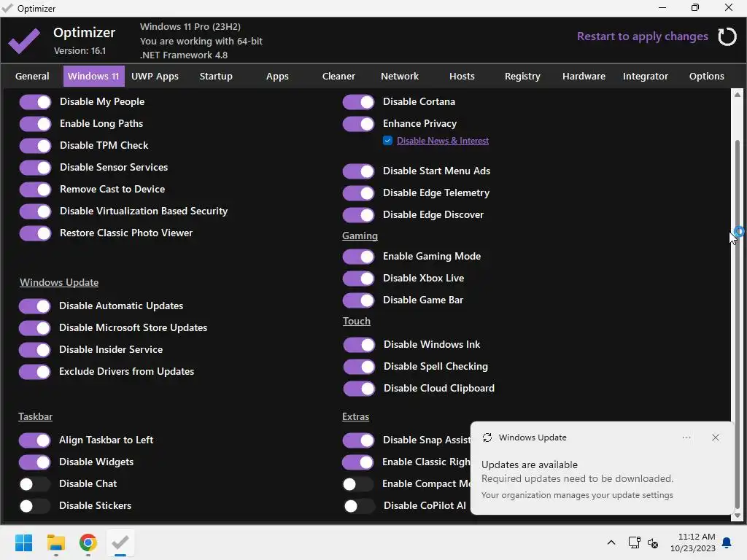Switch to the UWP Apps tab
The image size is (747, 560).
tap(155, 76)
